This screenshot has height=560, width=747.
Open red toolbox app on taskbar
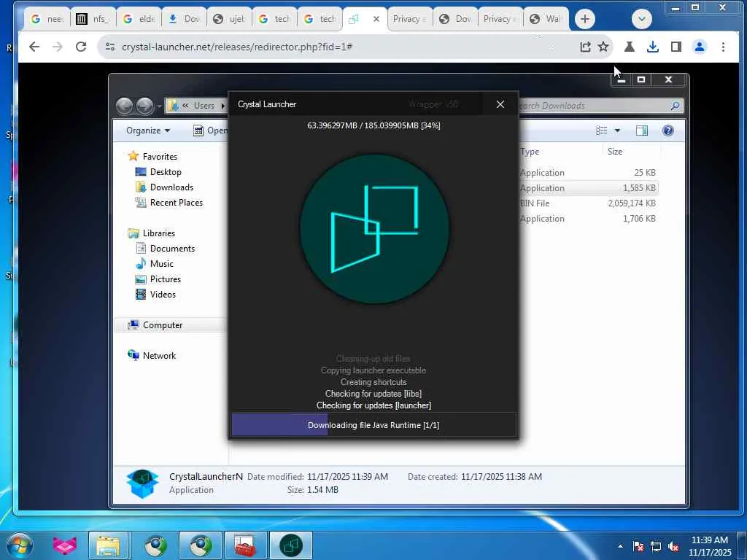point(245,545)
